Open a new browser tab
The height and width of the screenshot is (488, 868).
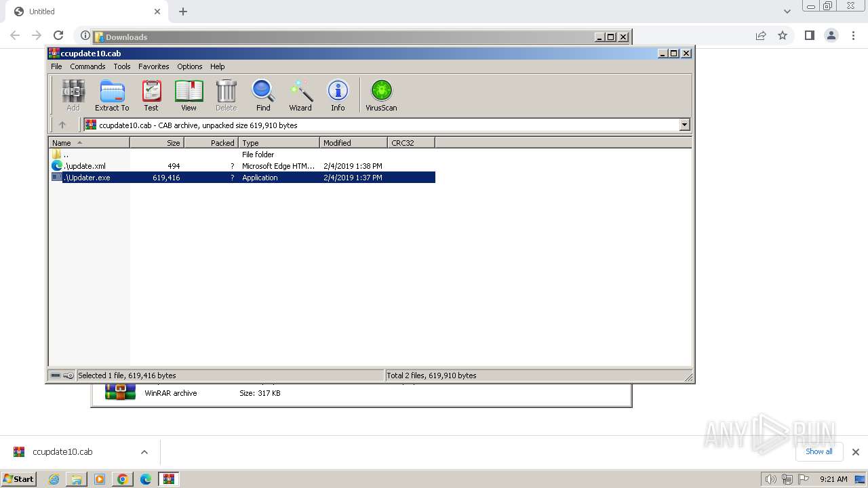click(x=183, y=12)
